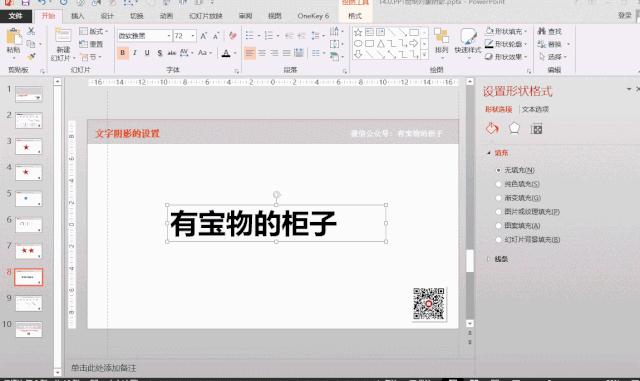Viewport: 640px width, 381px height.
Task: Switch to 文本选项 text options tab
Action: point(535,109)
